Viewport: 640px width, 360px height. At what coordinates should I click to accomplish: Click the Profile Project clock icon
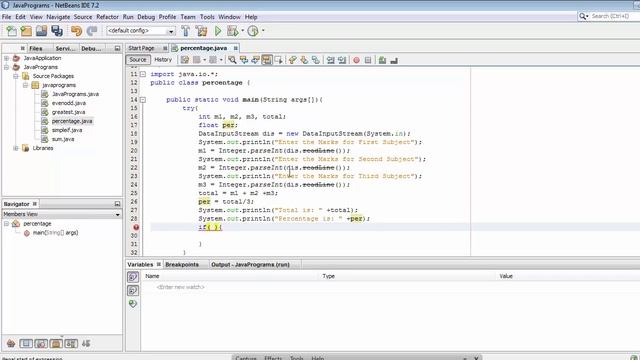(x=253, y=31)
